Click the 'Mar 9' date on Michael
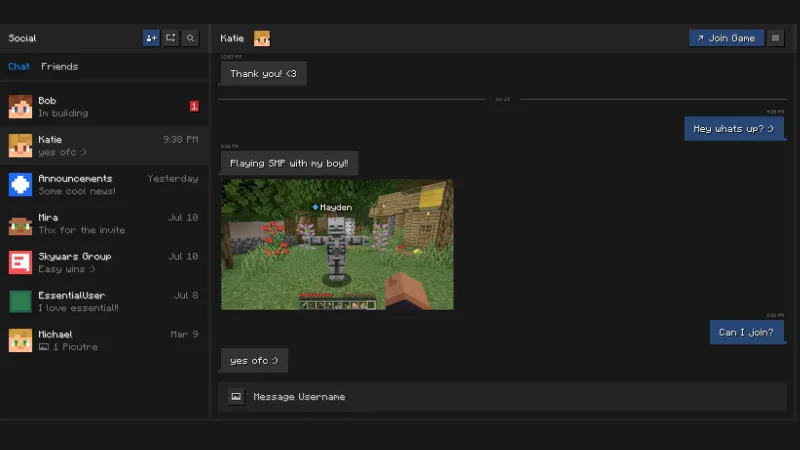The height and width of the screenshot is (450, 800). (x=184, y=334)
